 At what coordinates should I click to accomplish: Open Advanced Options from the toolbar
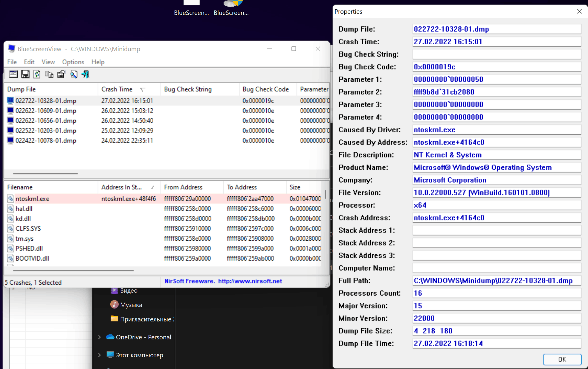[x=13, y=74]
